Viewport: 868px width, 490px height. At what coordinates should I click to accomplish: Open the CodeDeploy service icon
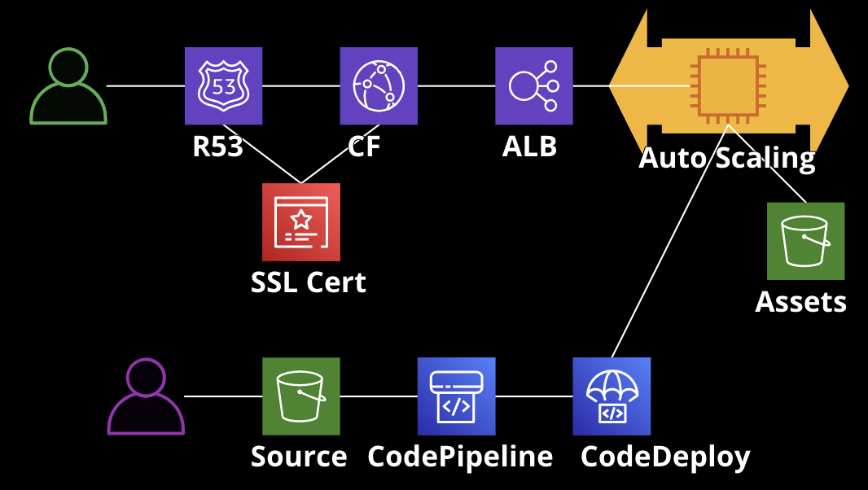point(612,398)
